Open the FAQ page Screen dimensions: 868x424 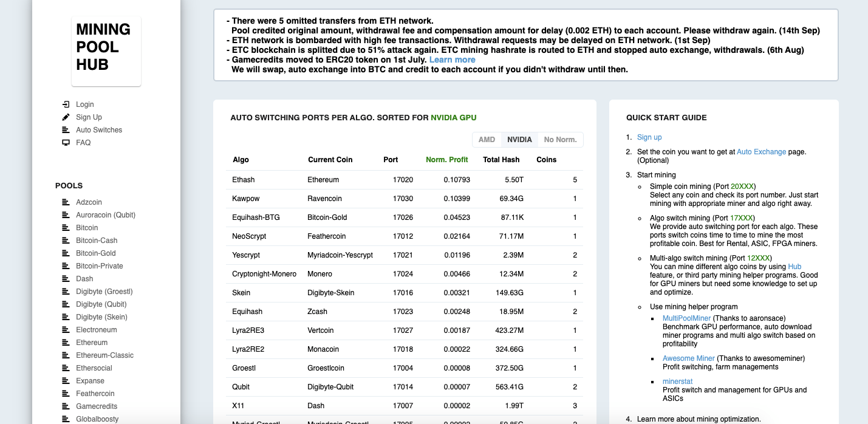[x=83, y=143]
